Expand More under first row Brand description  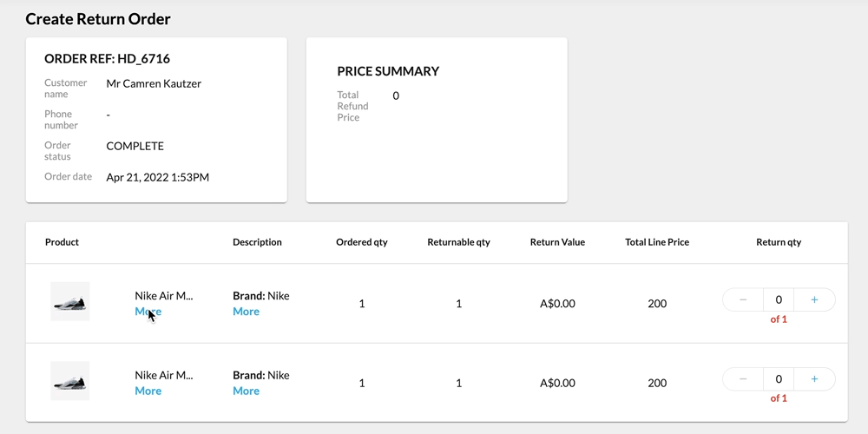tap(246, 312)
